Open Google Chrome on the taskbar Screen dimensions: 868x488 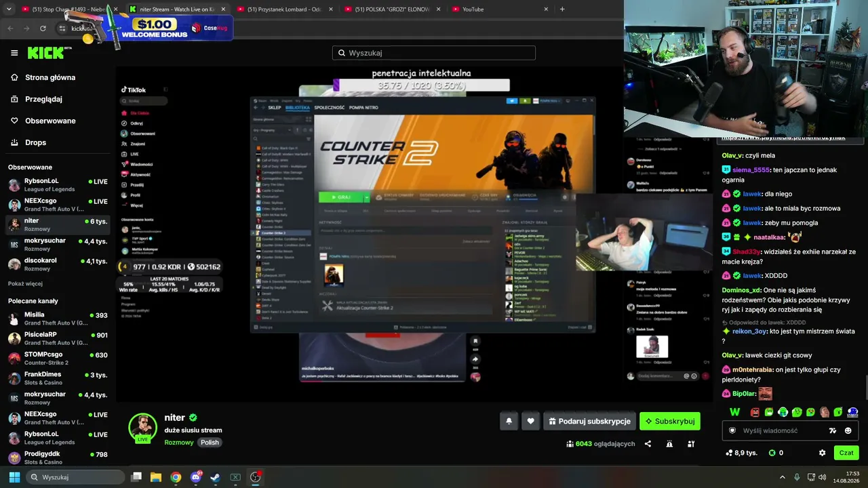pos(176,477)
